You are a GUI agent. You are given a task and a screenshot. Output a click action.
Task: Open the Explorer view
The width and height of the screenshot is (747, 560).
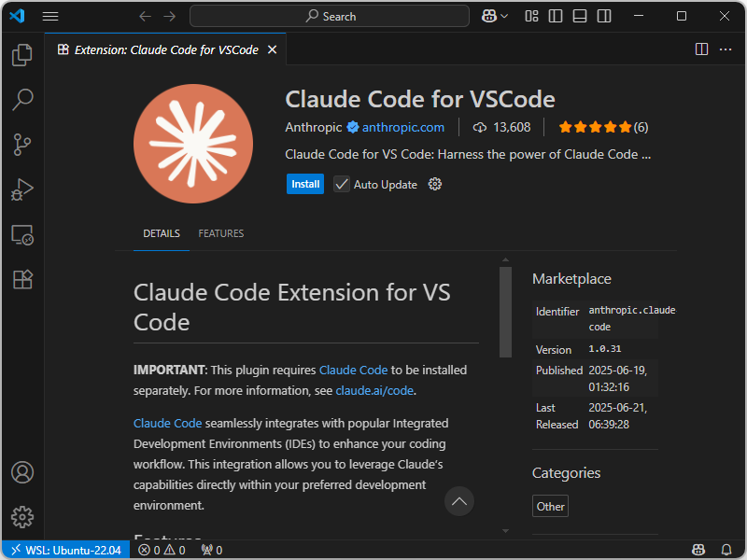tap(22, 55)
